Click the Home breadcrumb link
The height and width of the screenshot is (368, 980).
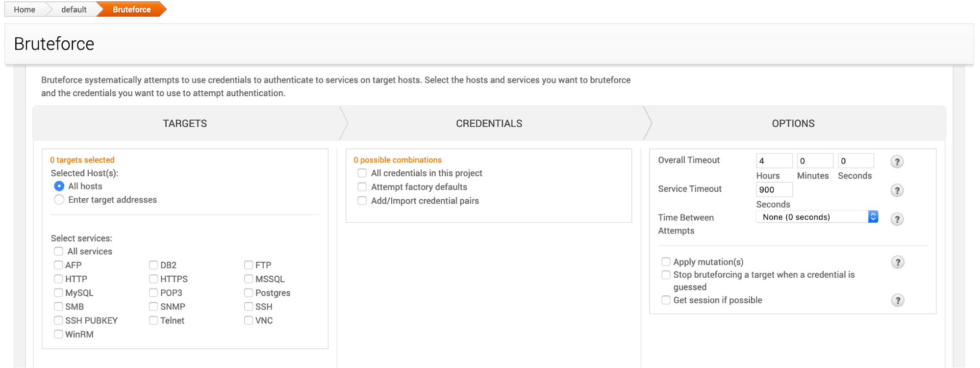pos(25,9)
